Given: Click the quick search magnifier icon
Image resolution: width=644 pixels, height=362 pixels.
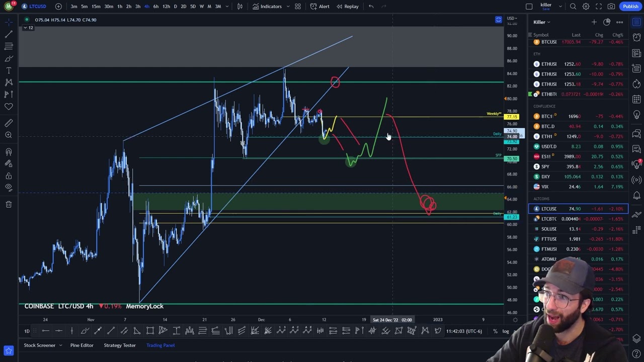Looking at the screenshot, I should pos(573,7).
